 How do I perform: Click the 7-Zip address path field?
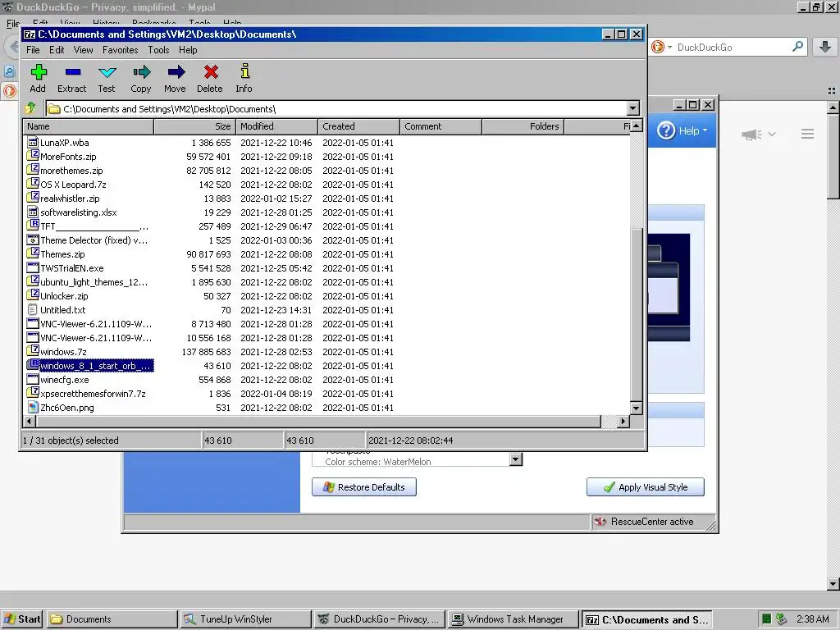336,109
